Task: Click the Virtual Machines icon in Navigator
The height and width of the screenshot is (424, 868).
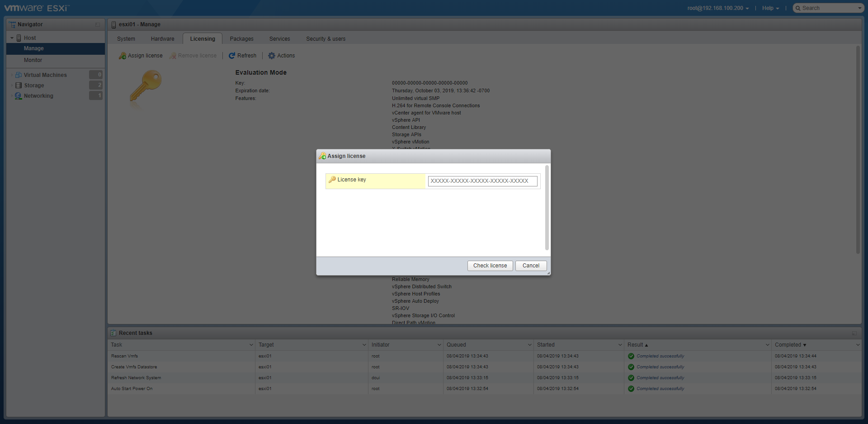Action: point(19,75)
